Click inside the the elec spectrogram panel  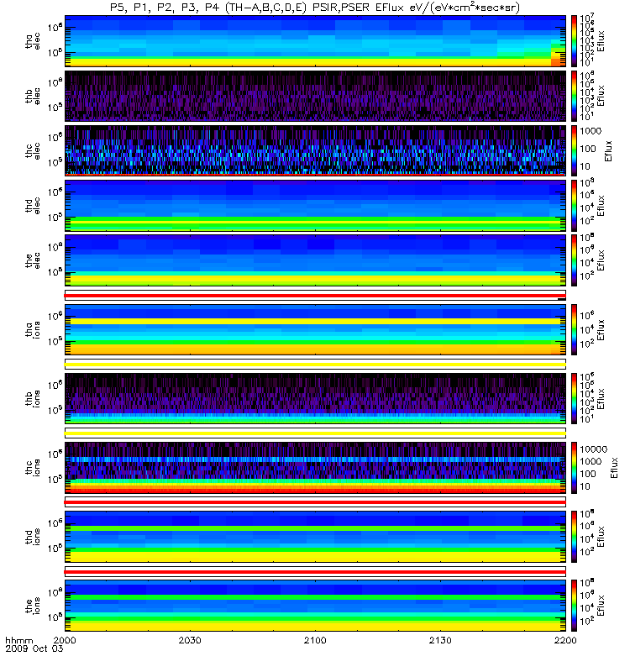[x=315, y=260]
